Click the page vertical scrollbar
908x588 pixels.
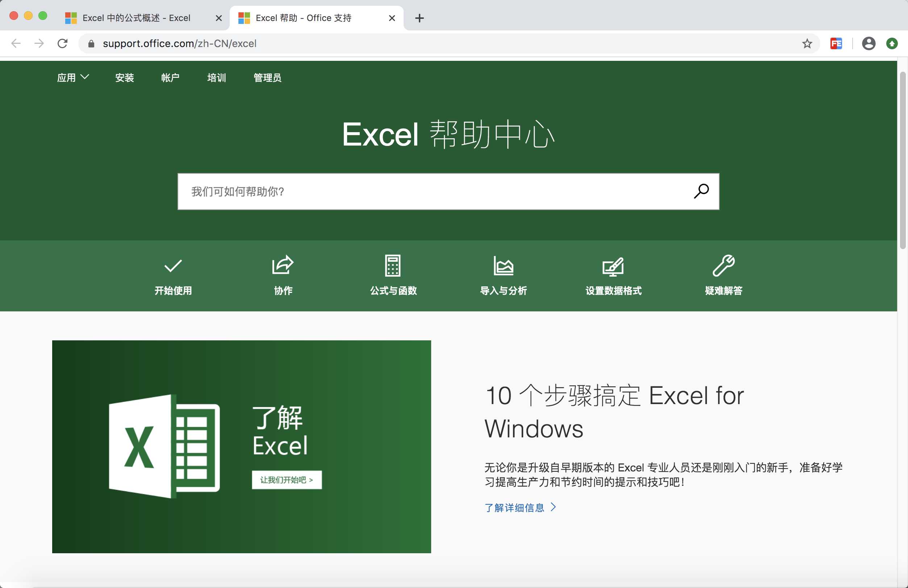coord(902,160)
